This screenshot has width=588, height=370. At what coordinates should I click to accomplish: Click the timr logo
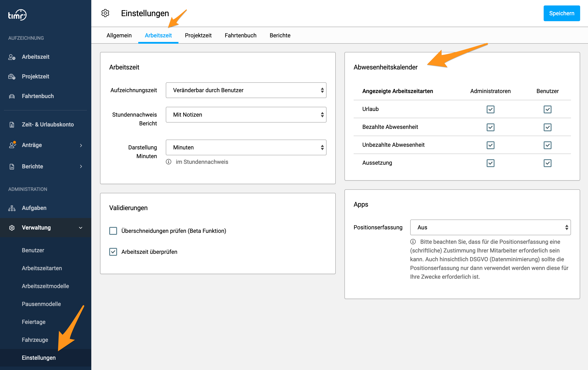[17, 15]
